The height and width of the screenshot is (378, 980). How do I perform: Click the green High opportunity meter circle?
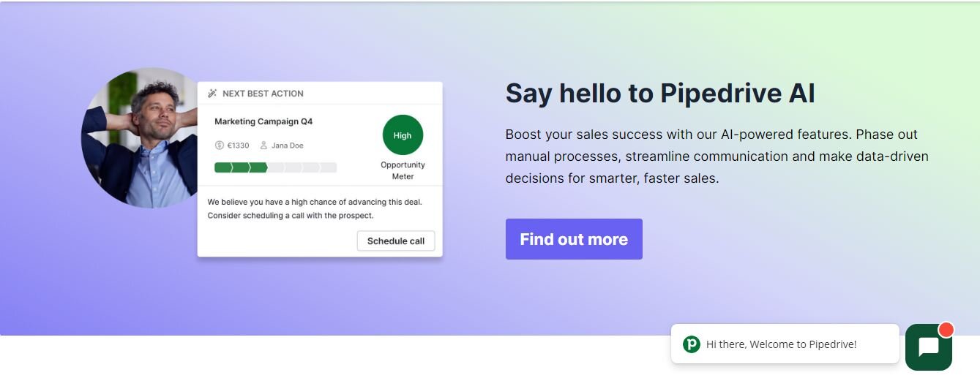tap(403, 135)
